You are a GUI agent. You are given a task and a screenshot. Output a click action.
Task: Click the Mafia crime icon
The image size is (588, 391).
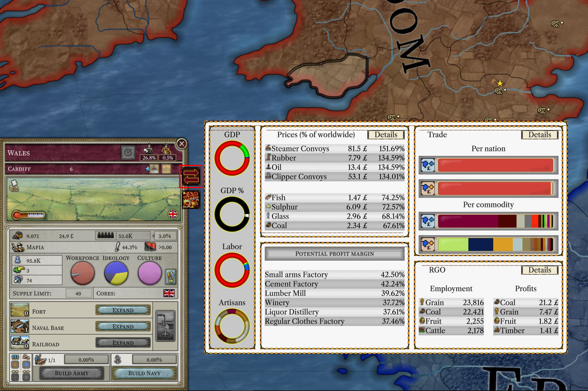[x=18, y=246]
